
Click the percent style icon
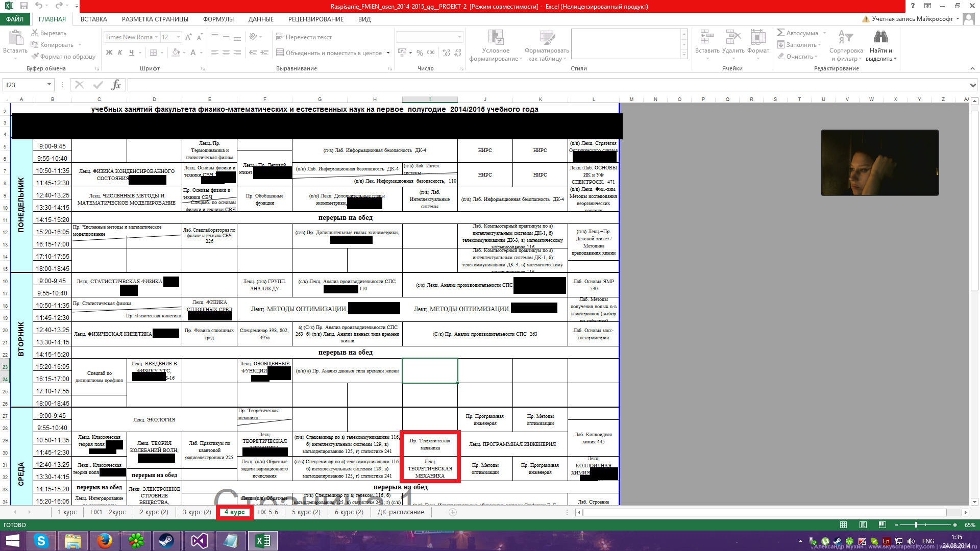coord(420,53)
